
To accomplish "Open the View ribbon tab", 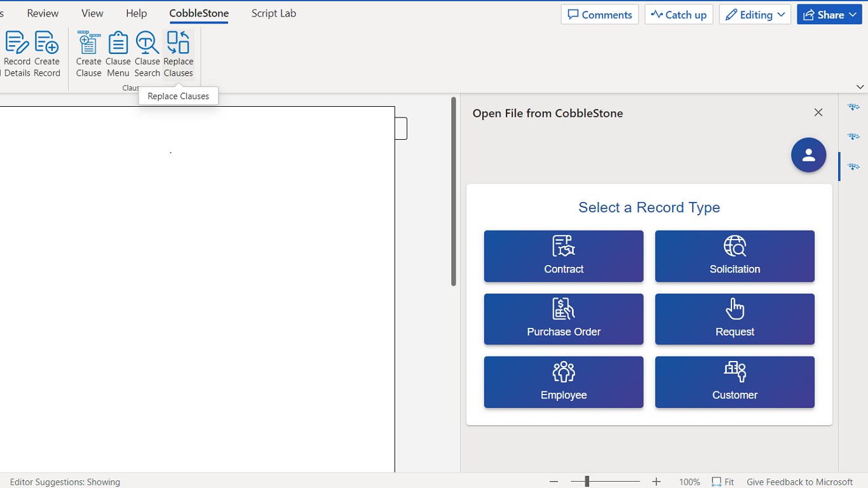I will pos(92,13).
